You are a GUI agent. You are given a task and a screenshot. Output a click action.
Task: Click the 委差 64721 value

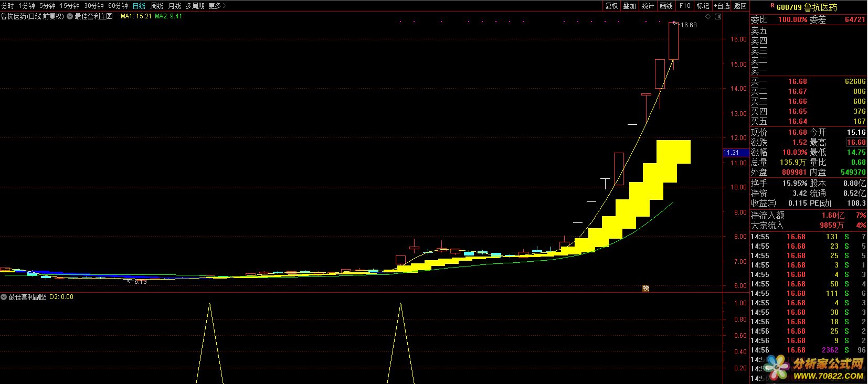tap(855, 19)
